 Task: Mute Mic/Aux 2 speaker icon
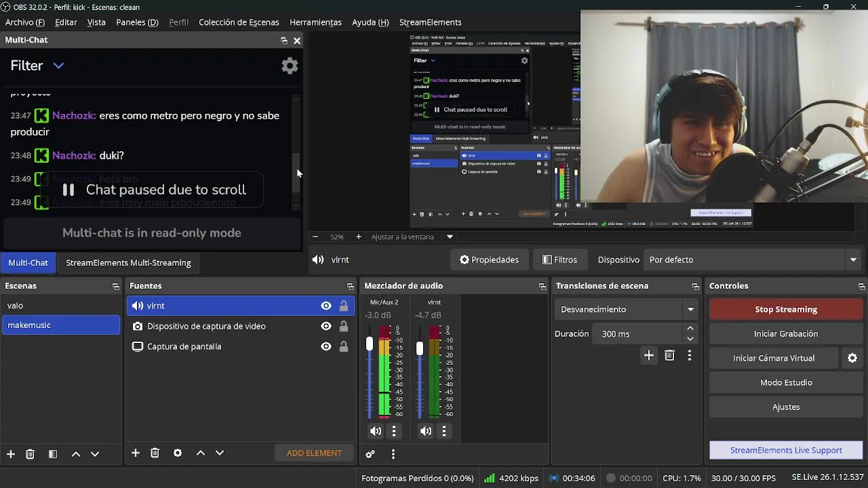pos(376,431)
